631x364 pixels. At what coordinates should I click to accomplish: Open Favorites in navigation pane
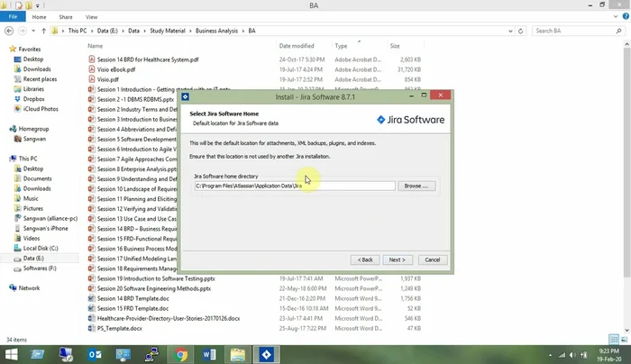30,49
